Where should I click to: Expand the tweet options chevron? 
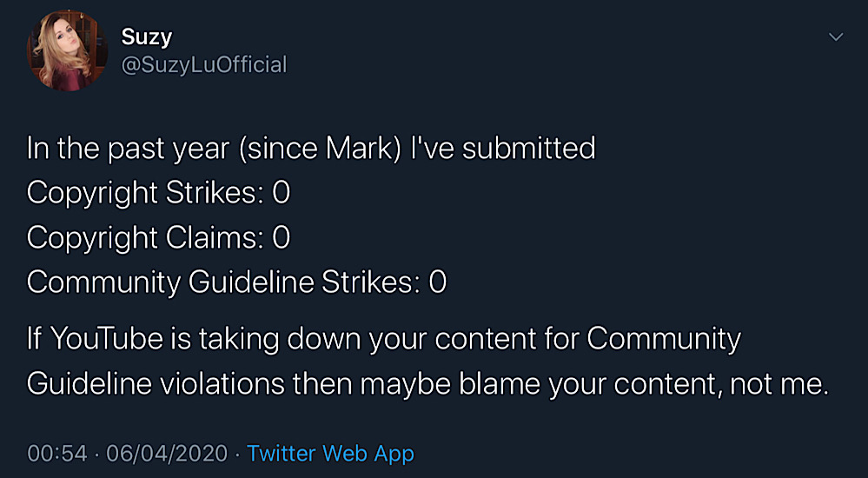(x=835, y=37)
